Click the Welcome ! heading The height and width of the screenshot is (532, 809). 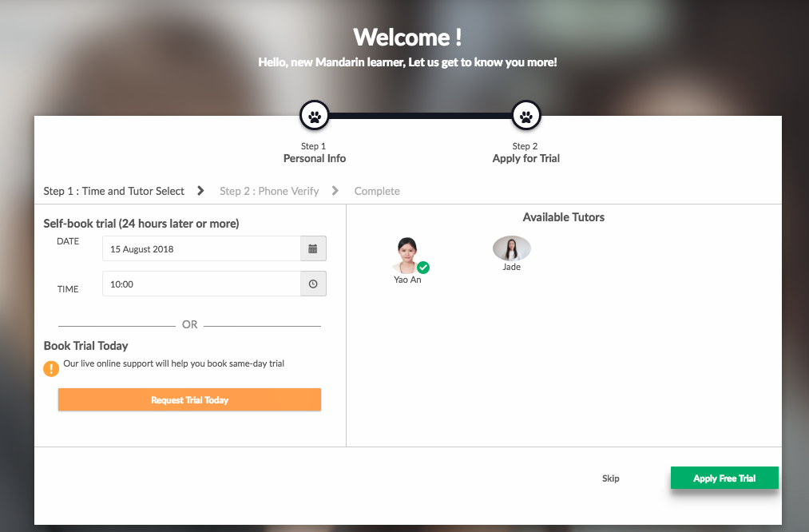point(407,38)
